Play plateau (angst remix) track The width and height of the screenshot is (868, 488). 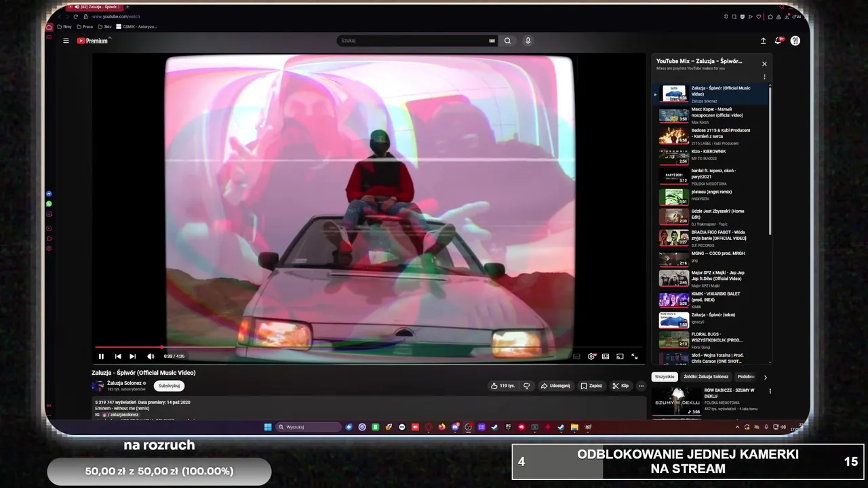pyautogui.click(x=712, y=197)
